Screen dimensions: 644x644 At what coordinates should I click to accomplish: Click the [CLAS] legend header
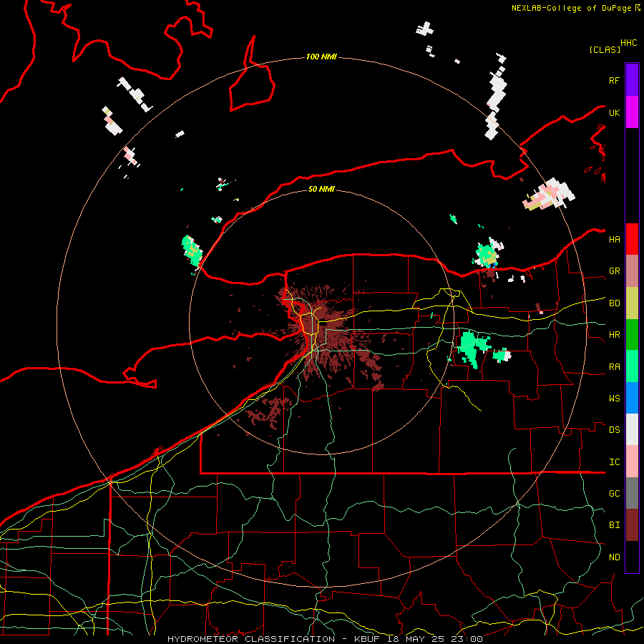click(605, 49)
